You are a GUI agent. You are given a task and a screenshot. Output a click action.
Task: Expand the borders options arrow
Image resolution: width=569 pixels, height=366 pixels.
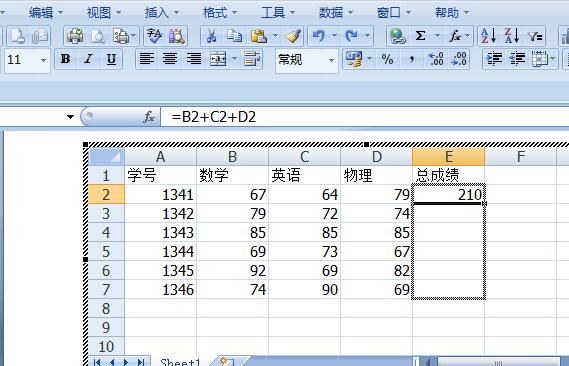pyautogui.click(x=552, y=59)
